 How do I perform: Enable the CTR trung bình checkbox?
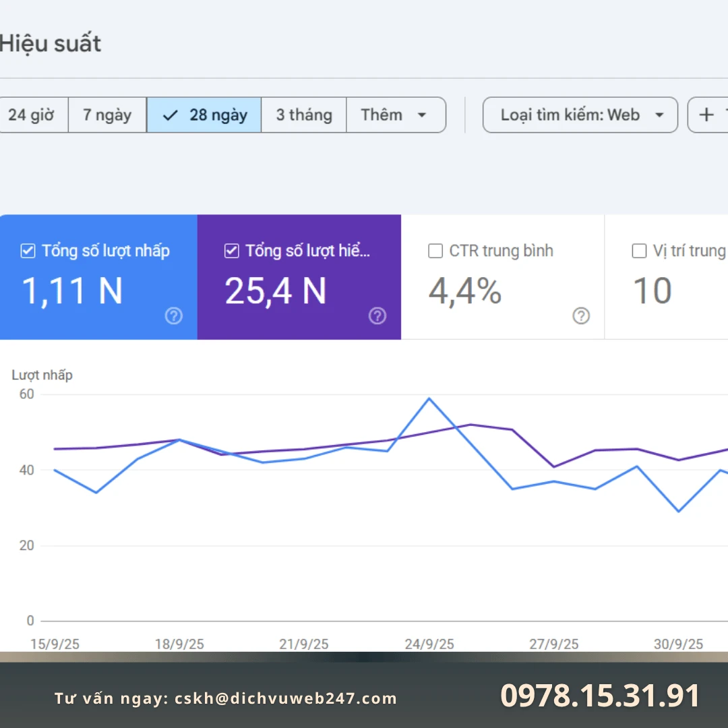pyautogui.click(x=435, y=251)
